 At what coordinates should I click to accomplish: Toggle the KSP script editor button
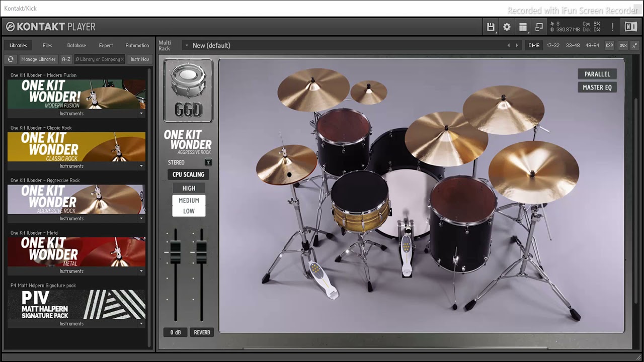click(x=609, y=45)
